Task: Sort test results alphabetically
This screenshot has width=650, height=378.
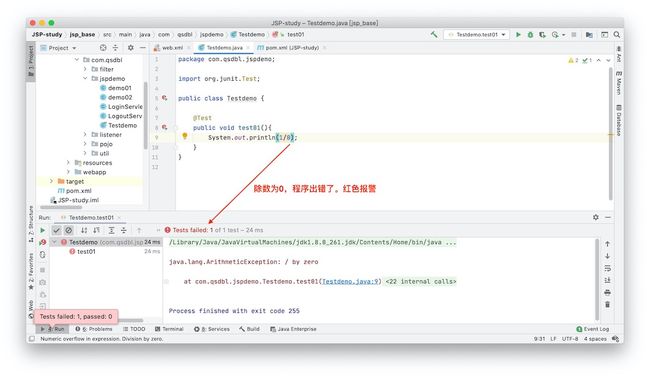Action: [84, 230]
